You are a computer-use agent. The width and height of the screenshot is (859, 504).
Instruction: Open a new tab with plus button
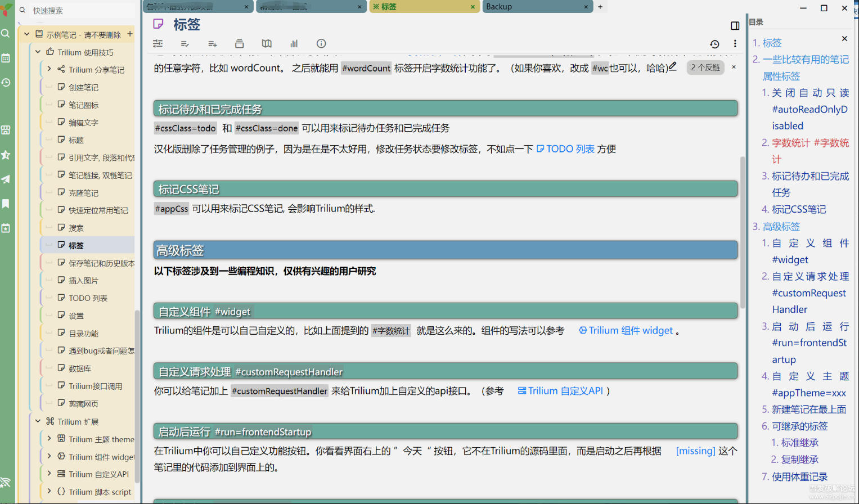click(x=600, y=7)
